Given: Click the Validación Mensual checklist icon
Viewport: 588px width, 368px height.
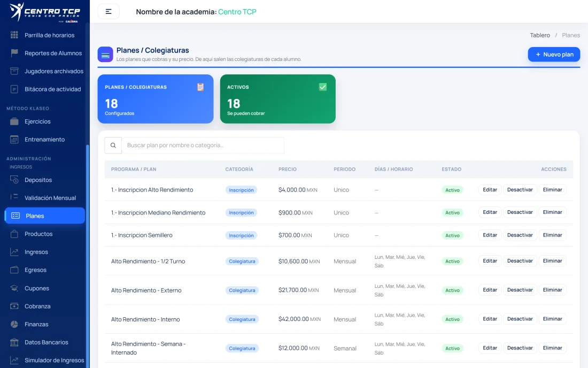Looking at the screenshot, I should coord(14,197).
